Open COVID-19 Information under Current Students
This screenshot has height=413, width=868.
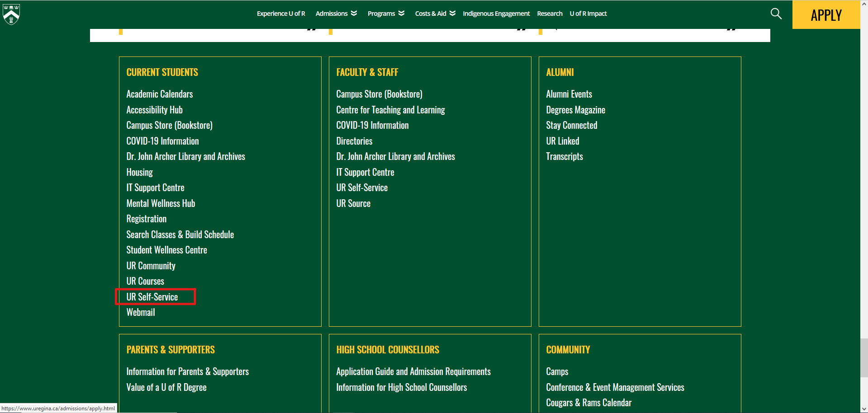pyautogui.click(x=163, y=141)
